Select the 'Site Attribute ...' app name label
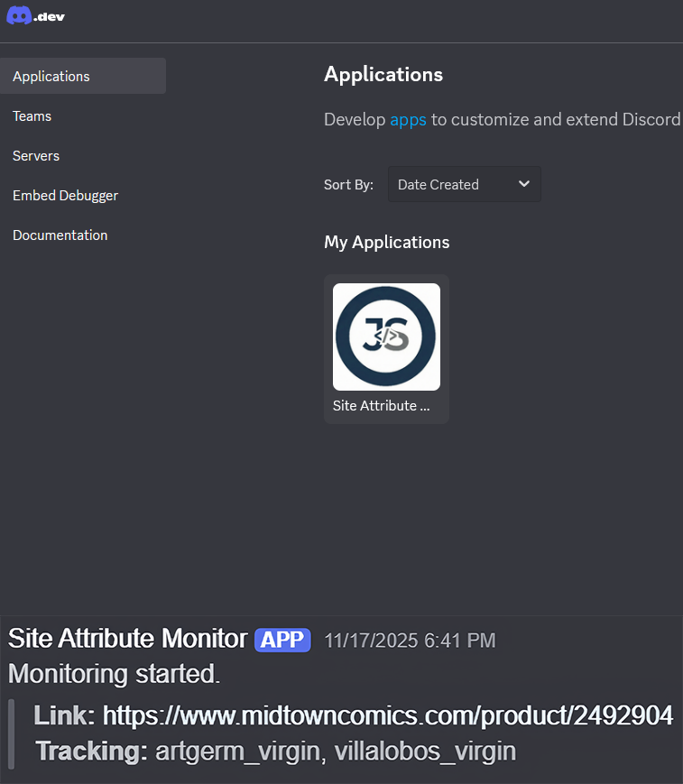This screenshot has height=784, width=683. (381, 405)
